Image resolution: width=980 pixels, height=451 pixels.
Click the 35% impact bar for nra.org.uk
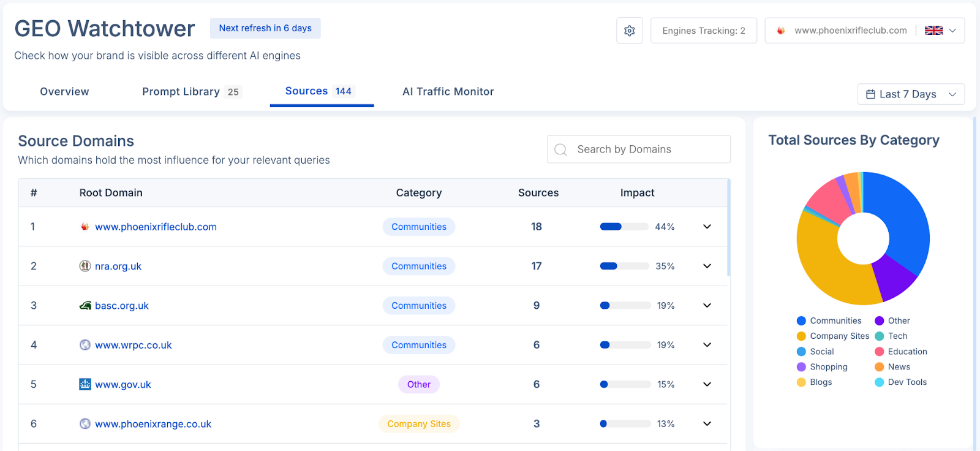(x=624, y=266)
